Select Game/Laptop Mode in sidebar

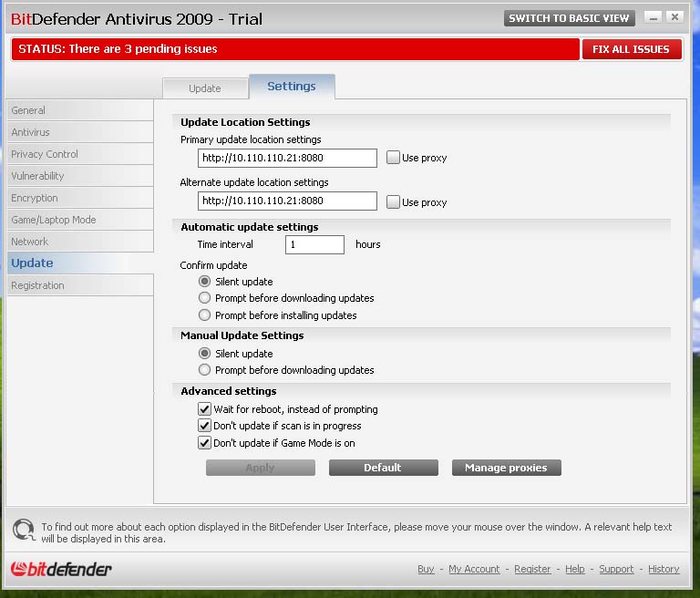[x=80, y=220]
